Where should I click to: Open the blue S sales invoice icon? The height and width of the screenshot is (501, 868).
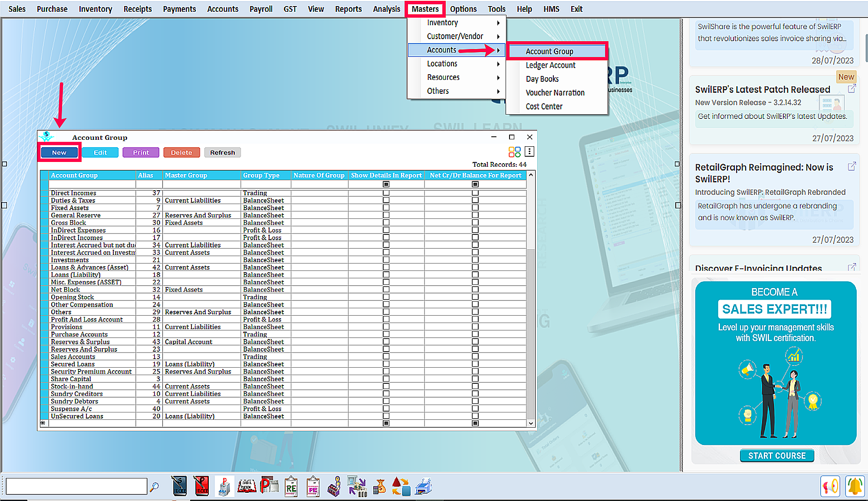179,486
